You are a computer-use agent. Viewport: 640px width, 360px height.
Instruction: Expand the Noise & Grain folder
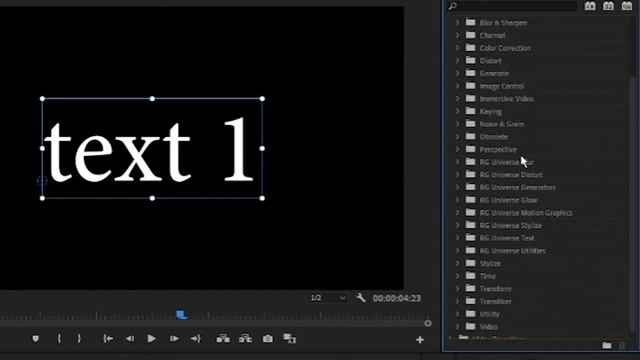pyautogui.click(x=458, y=124)
